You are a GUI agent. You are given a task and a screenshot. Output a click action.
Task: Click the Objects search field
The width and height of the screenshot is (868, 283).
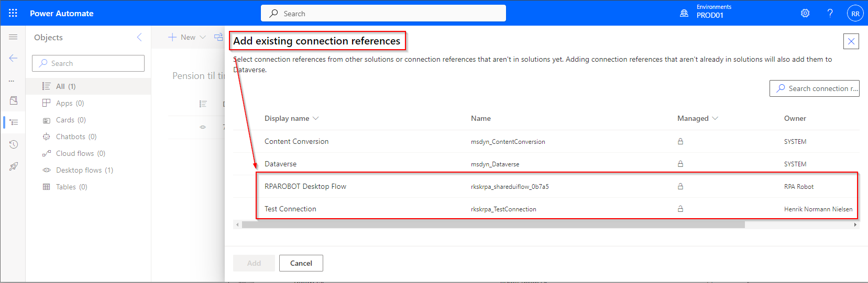pyautogui.click(x=88, y=63)
